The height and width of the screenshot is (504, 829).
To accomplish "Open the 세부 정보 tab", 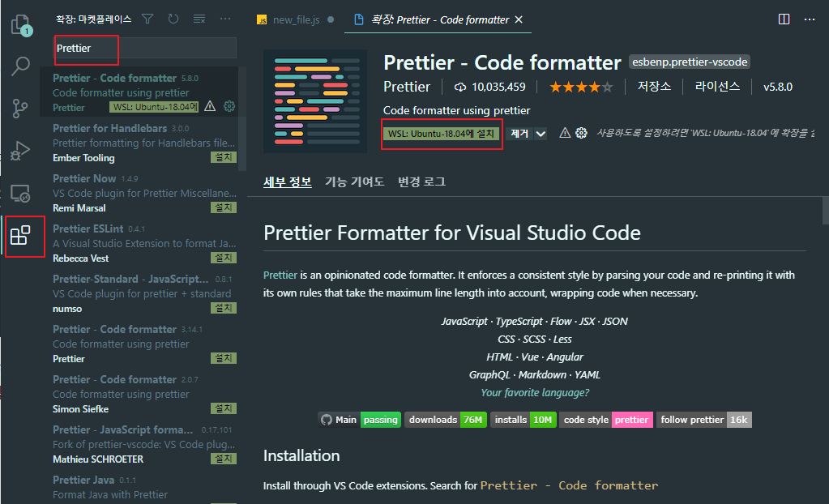I will coord(287,182).
